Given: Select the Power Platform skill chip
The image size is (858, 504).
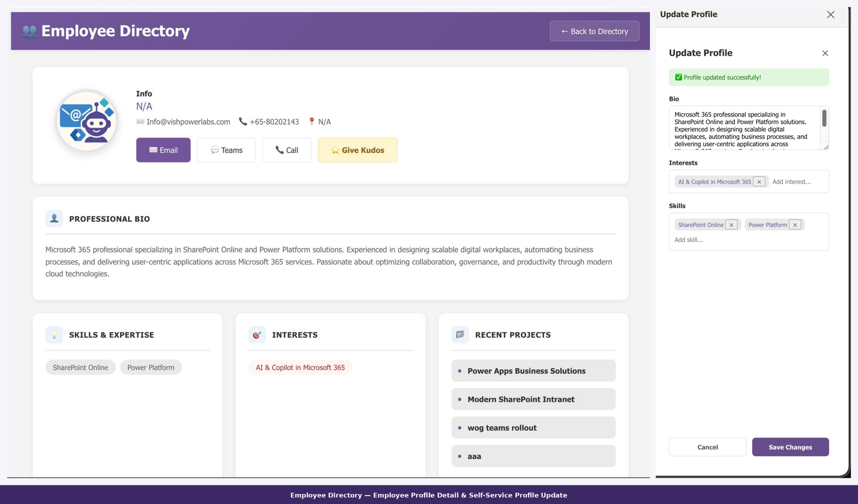Looking at the screenshot, I should (151, 367).
